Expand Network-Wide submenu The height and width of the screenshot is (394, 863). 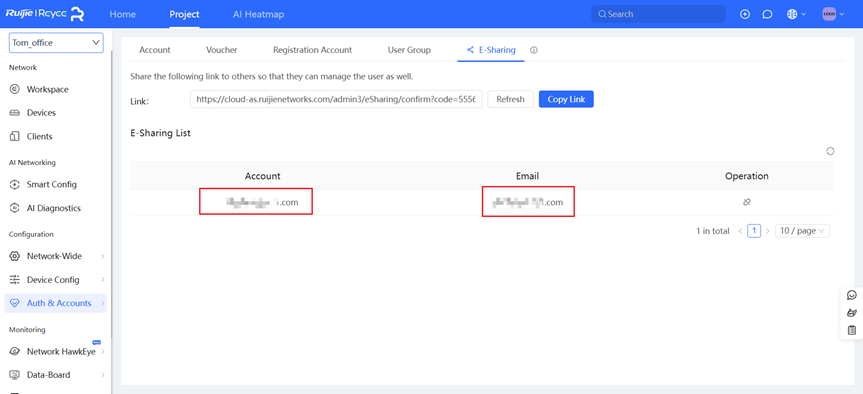[x=56, y=256]
